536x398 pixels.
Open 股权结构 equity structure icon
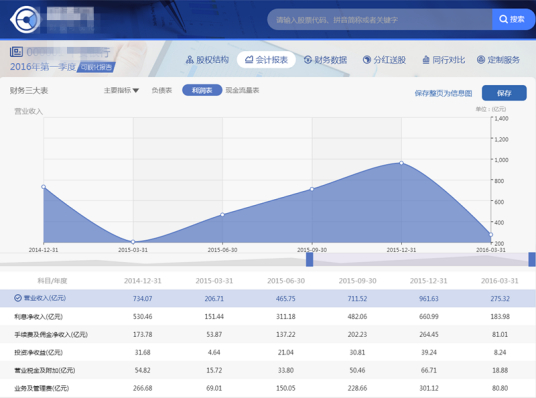(189, 60)
